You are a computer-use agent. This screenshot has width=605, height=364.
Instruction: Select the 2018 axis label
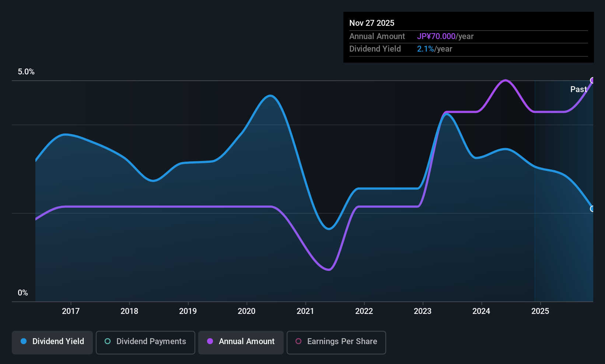[129, 311]
